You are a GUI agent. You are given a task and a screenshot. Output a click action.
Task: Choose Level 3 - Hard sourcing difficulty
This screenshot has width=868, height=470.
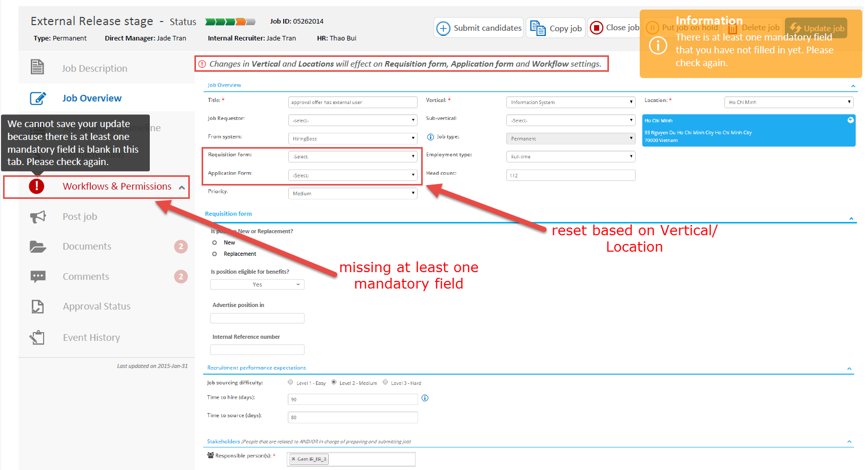click(x=385, y=382)
